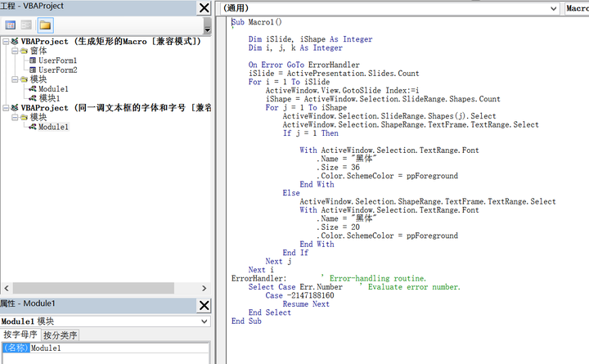Collapse the first VBAProject (生成矩形的Macro) node
Image resolution: width=589 pixels, height=364 pixels.
pos(5,41)
